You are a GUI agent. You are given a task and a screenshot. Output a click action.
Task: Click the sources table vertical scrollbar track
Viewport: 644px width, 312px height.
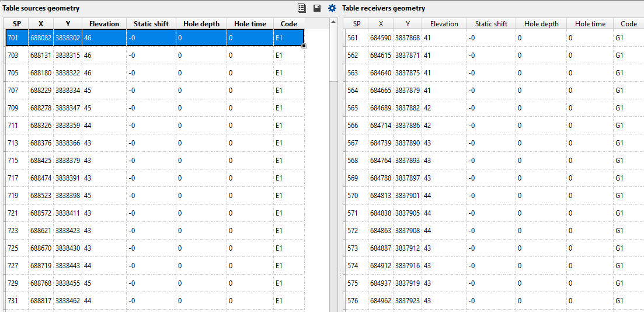click(x=333, y=175)
